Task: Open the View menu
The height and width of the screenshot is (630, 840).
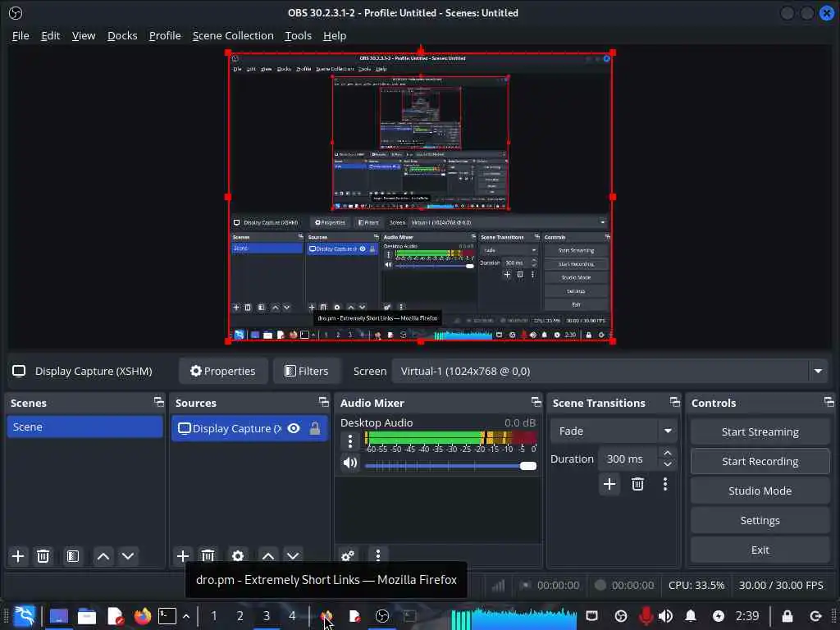Action: coord(84,35)
